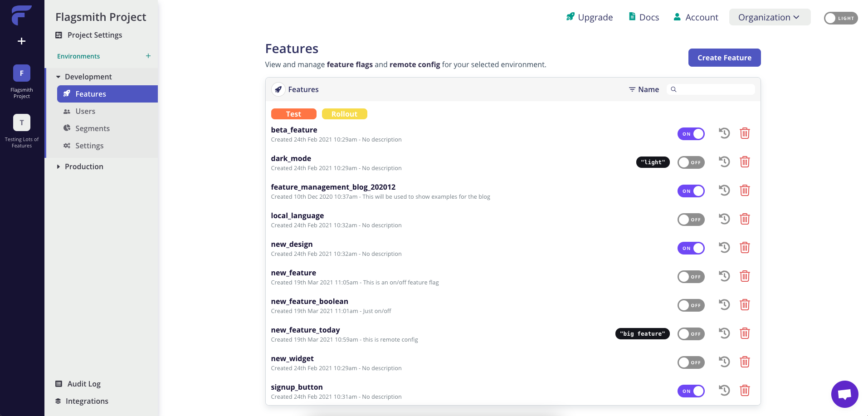Image resolution: width=868 pixels, height=416 pixels.
Task: Open Settings under the Development environment
Action: 89,146
